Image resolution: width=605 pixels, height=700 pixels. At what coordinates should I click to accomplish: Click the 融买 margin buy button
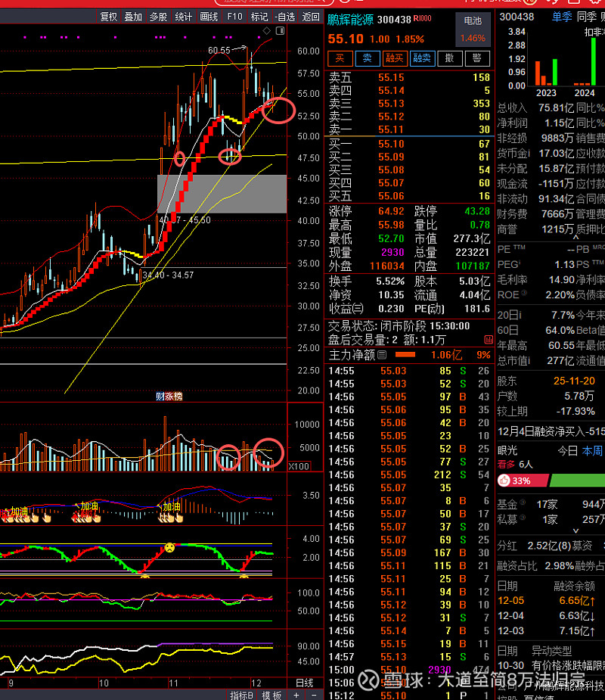(395, 58)
